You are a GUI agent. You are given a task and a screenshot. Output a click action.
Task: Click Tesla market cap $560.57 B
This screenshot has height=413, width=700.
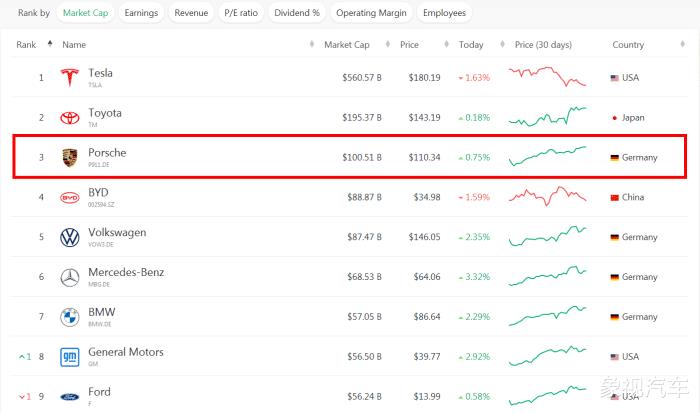[x=362, y=78]
